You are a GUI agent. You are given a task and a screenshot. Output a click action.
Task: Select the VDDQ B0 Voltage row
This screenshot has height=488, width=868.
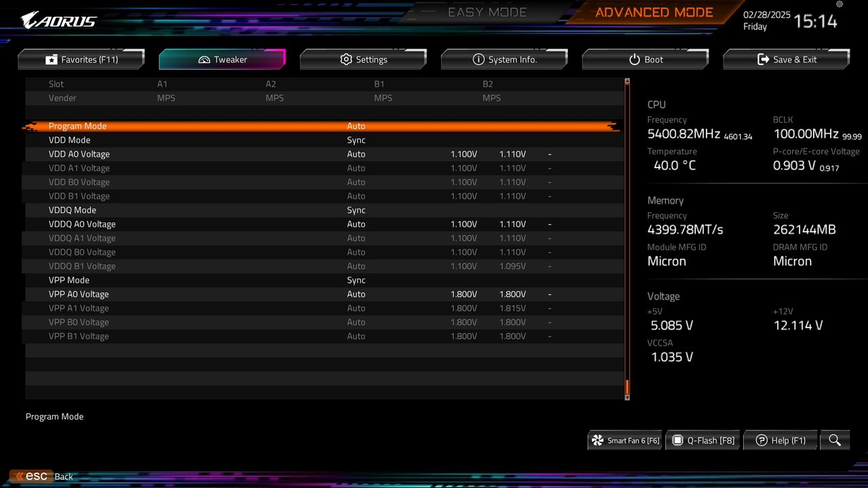[324, 252]
